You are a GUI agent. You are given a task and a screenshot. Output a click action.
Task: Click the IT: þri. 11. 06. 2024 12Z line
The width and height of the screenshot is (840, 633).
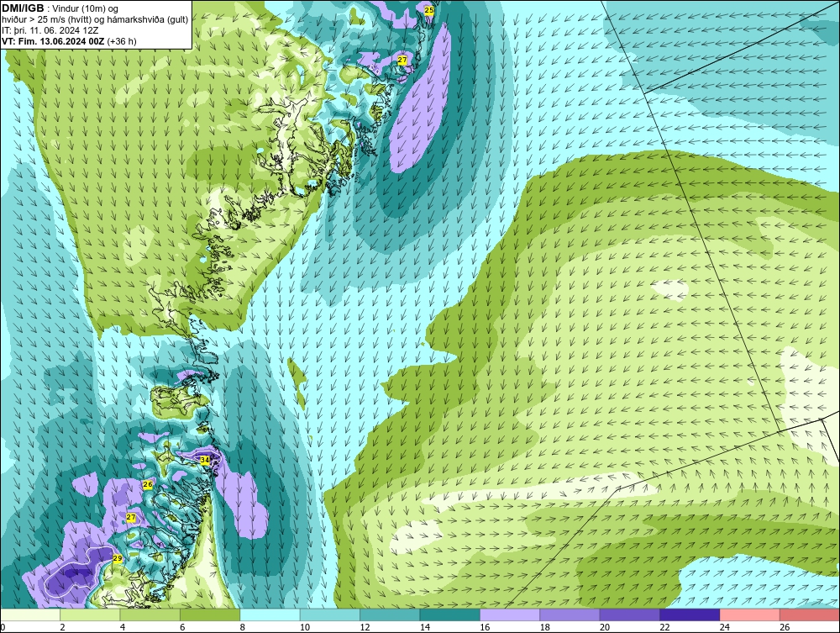point(50,30)
